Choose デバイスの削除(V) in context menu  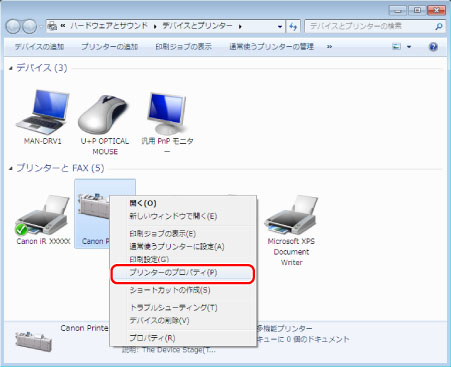[x=183, y=320]
